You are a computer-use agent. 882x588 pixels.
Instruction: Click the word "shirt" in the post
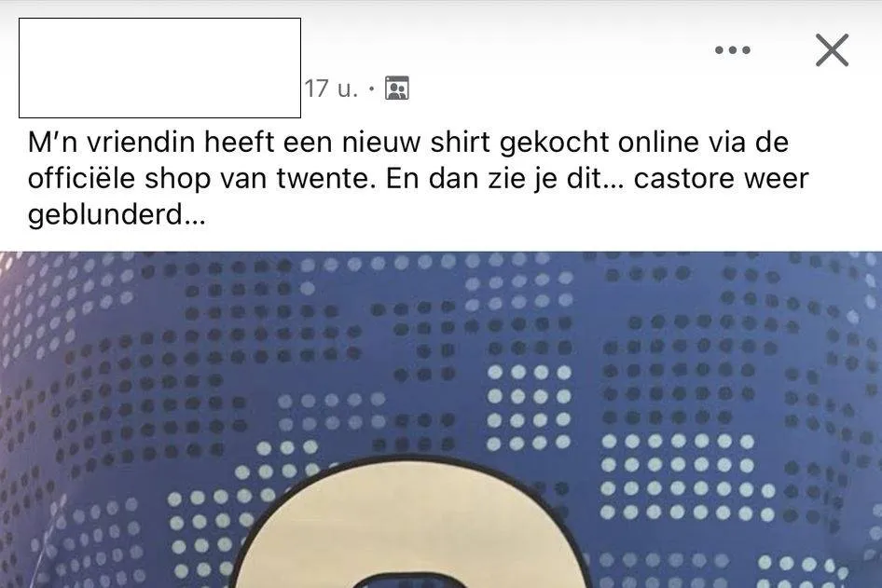coord(461,143)
